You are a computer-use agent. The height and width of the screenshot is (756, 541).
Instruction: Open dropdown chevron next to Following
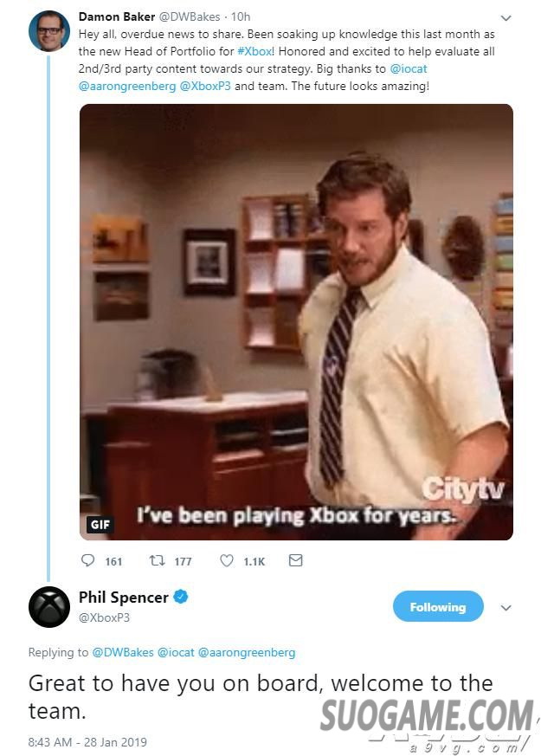click(506, 608)
